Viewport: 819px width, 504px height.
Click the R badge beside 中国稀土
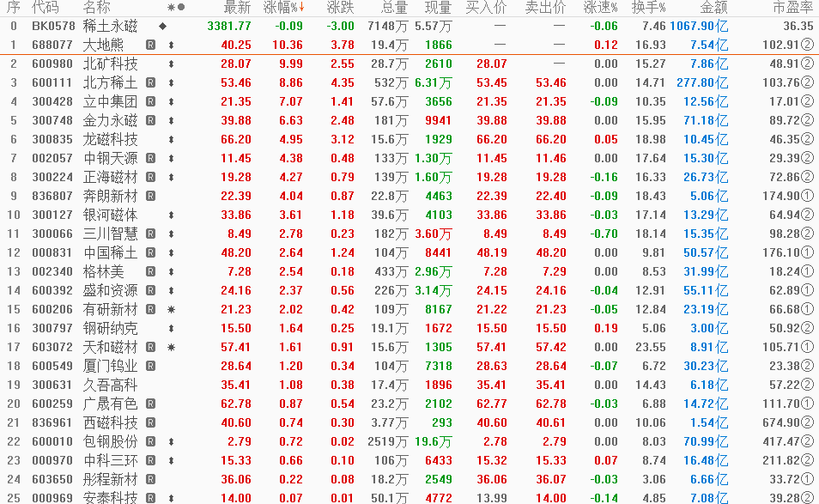[150, 252]
